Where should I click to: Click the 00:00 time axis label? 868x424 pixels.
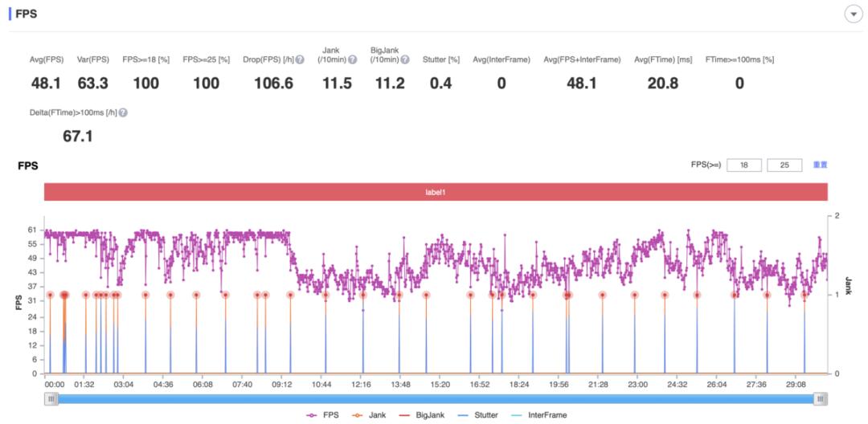[55, 384]
